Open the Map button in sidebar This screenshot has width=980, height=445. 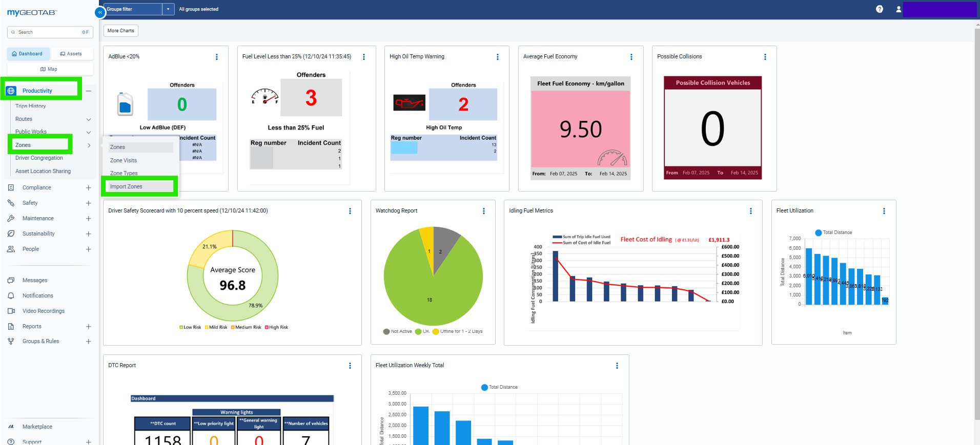[x=49, y=69]
